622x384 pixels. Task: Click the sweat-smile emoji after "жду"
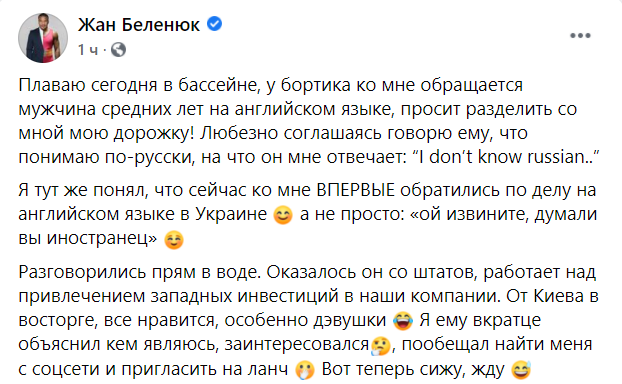(521, 370)
